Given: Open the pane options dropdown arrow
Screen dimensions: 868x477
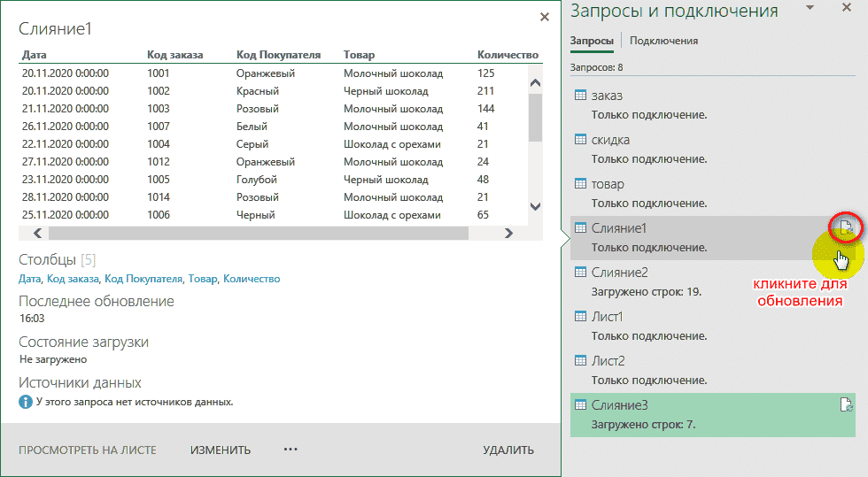Looking at the screenshot, I should coord(809,8).
